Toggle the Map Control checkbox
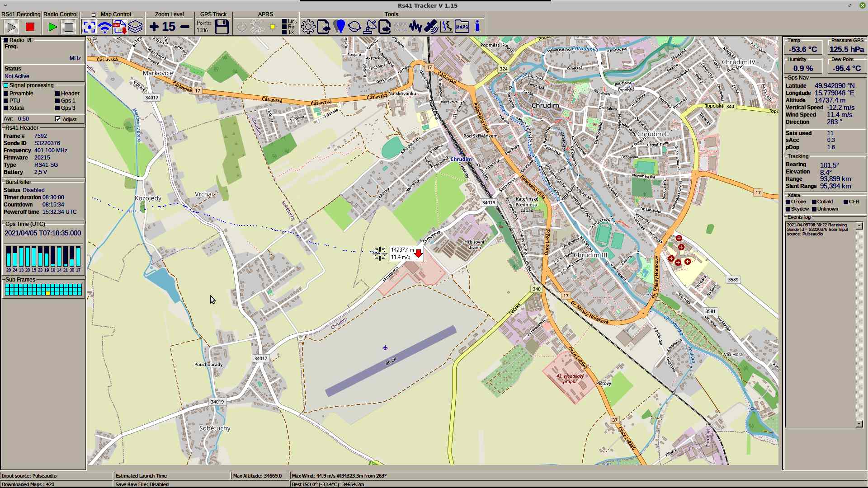Image resolution: width=868 pixels, height=488 pixels. (x=94, y=15)
